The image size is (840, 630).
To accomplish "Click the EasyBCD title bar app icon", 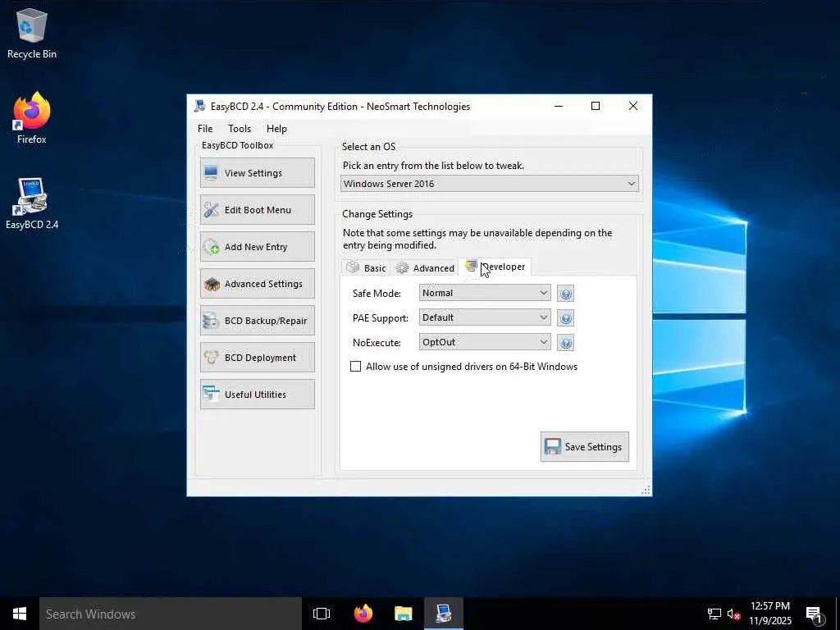I will click(x=200, y=106).
